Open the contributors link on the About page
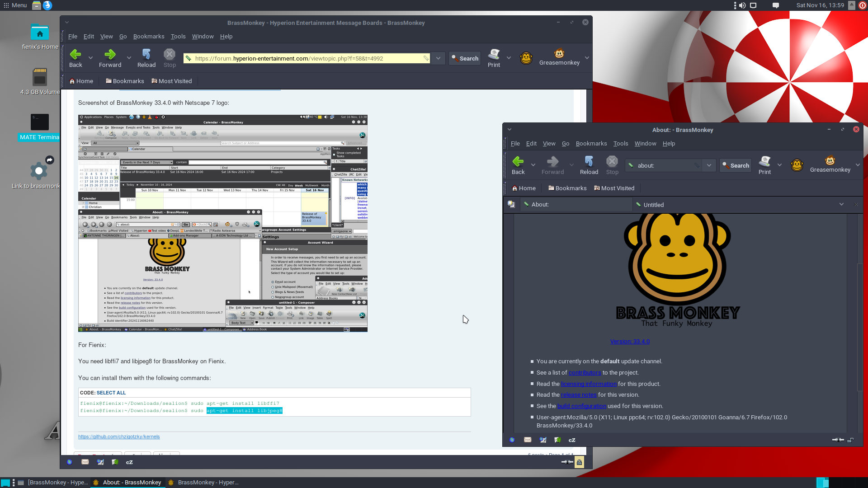 click(x=585, y=373)
